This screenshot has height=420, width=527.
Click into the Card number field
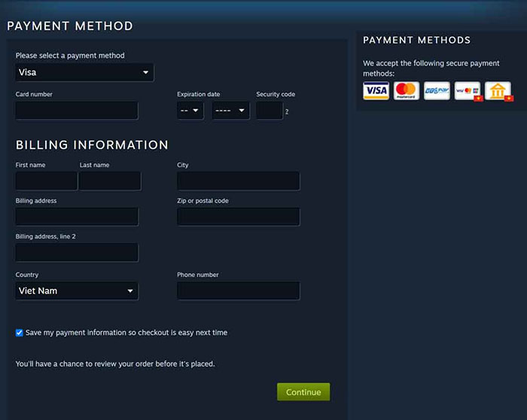[x=77, y=111]
